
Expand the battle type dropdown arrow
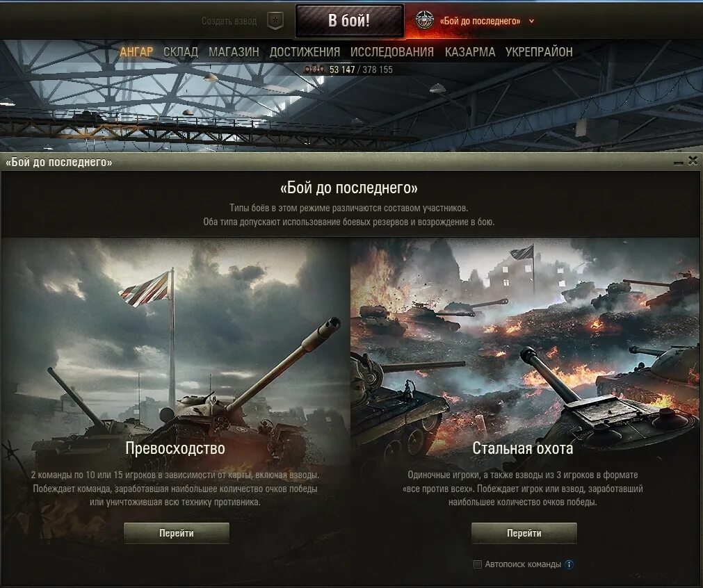click(531, 21)
